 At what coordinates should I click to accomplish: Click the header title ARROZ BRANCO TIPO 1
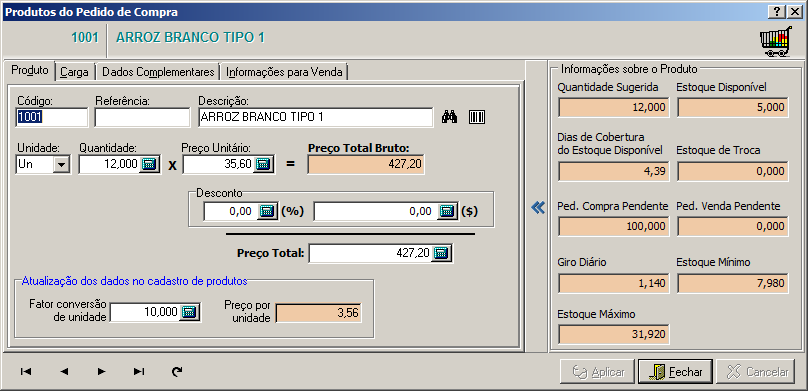click(x=190, y=38)
